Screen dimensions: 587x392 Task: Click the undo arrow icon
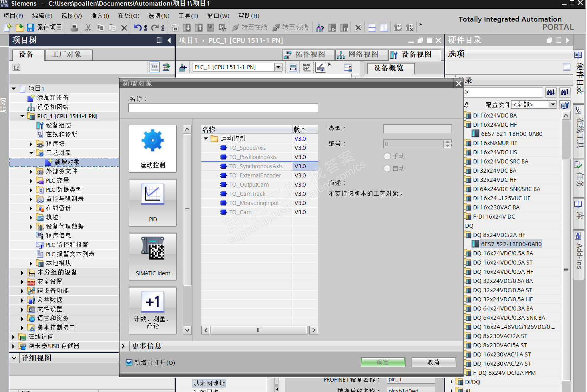tap(138, 28)
